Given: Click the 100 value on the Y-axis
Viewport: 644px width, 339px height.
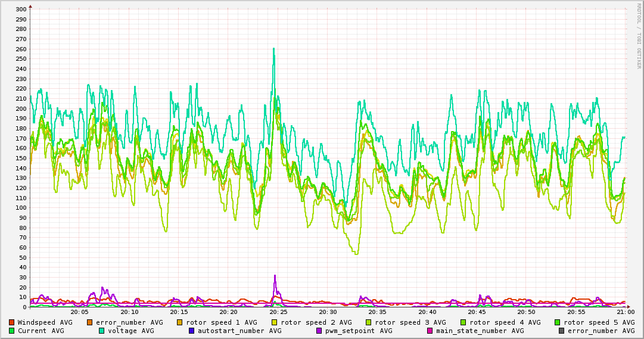Looking at the screenshot, I should pos(21,208).
